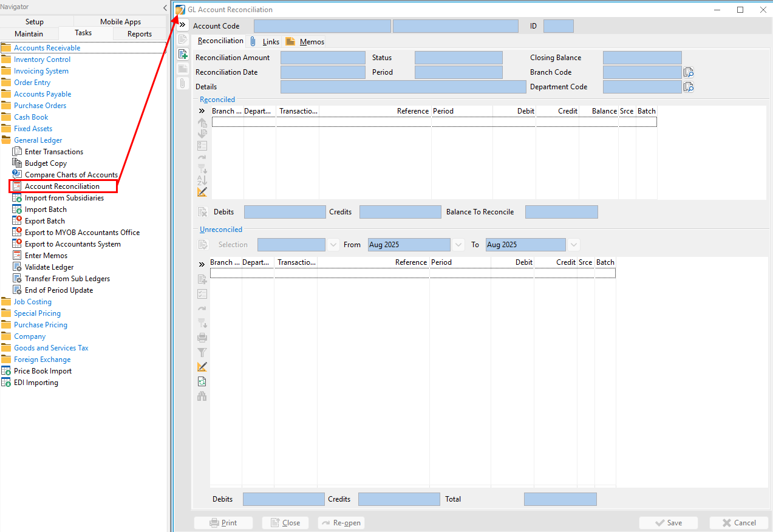773x532 pixels.
Task: Open the Selection dropdown arrow
Action: [x=333, y=245]
